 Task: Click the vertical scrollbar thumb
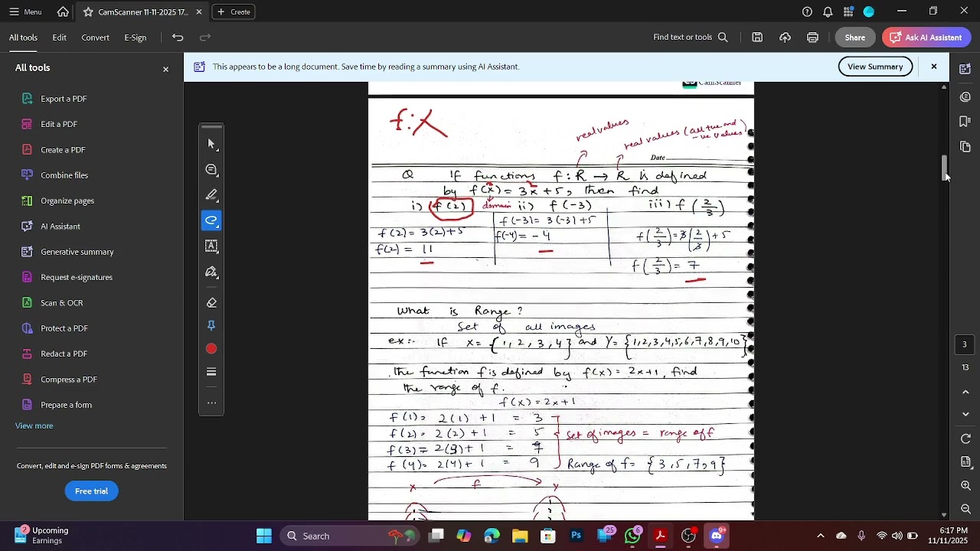[x=944, y=167]
